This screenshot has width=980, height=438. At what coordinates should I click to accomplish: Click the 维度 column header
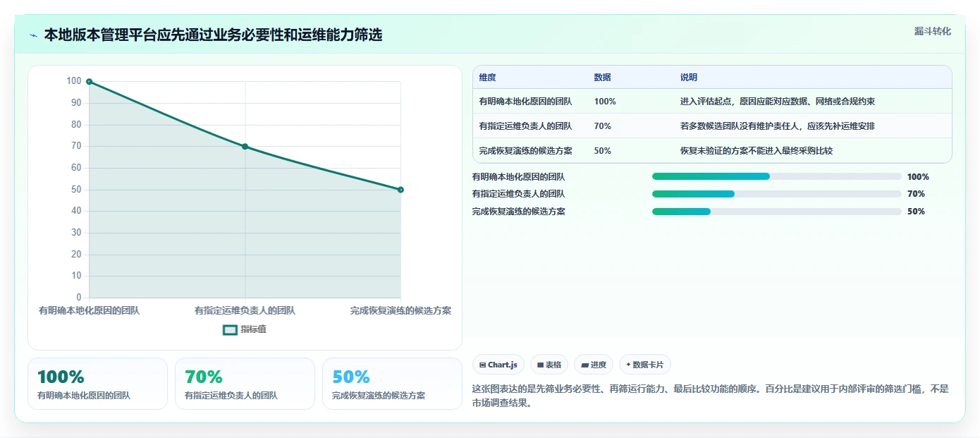tap(487, 78)
